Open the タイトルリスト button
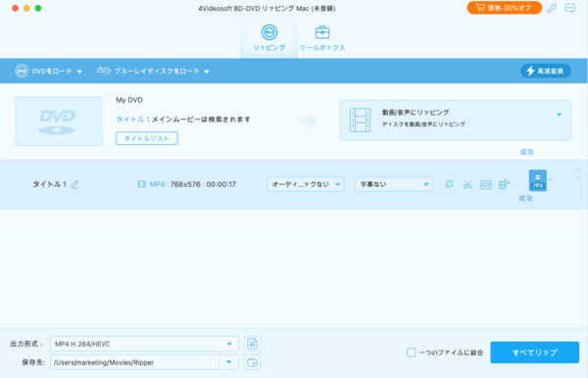Image resolution: width=588 pixels, height=378 pixels. click(x=147, y=138)
